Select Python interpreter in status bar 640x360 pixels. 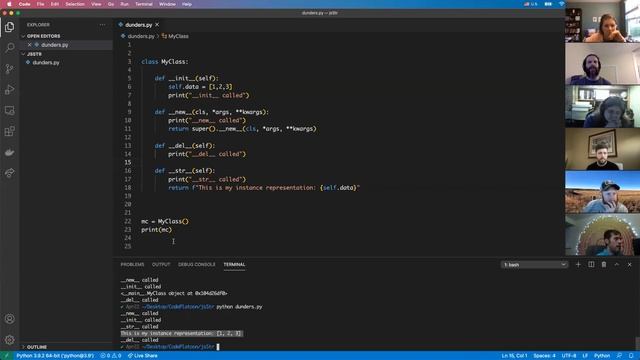pos(55,356)
